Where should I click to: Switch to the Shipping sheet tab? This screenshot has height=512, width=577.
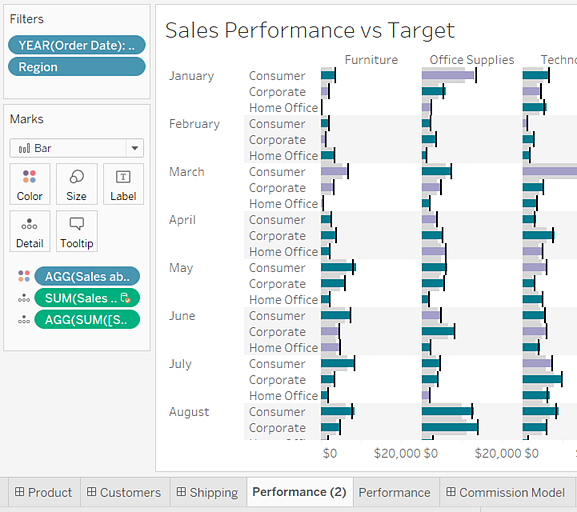click(208, 492)
